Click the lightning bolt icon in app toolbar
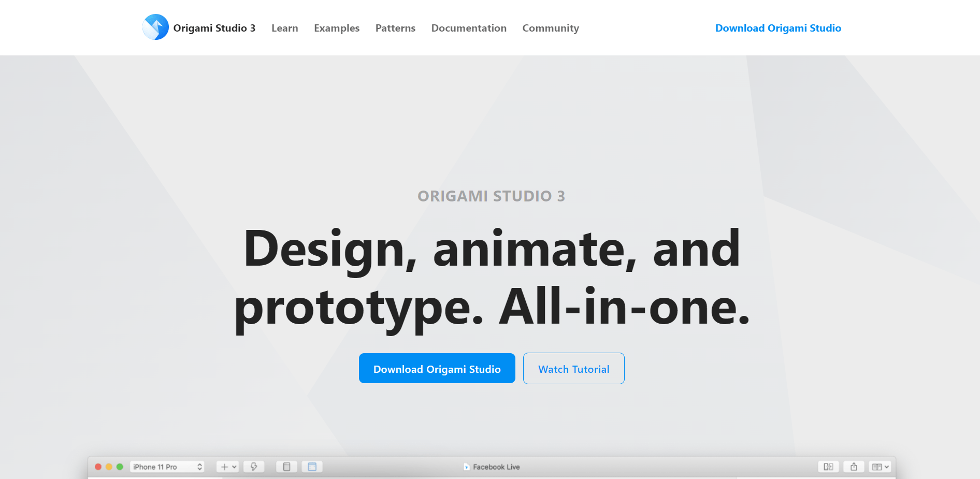This screenshot has height=479, width=980. pyautogui.click(x=254, y=467)
